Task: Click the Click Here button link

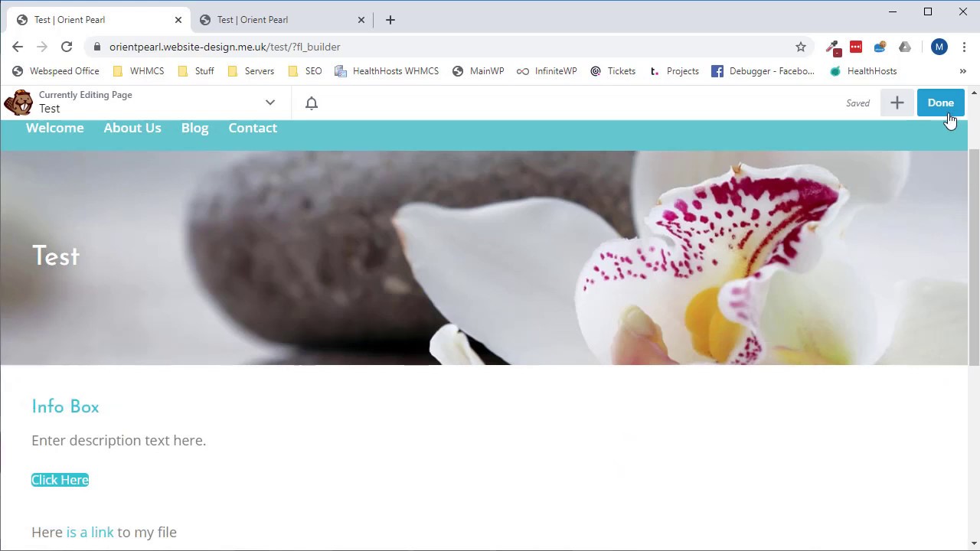Action: [x=60, y=480]
